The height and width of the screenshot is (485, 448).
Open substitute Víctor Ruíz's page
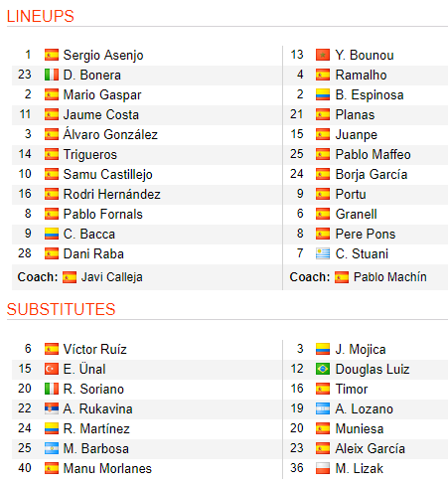tap(95, 349)
